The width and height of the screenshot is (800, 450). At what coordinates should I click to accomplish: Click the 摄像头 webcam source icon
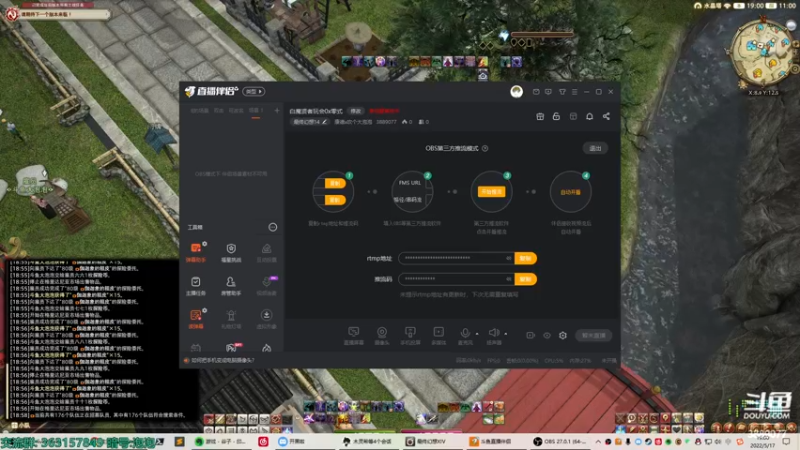click(x=382, y=336)
